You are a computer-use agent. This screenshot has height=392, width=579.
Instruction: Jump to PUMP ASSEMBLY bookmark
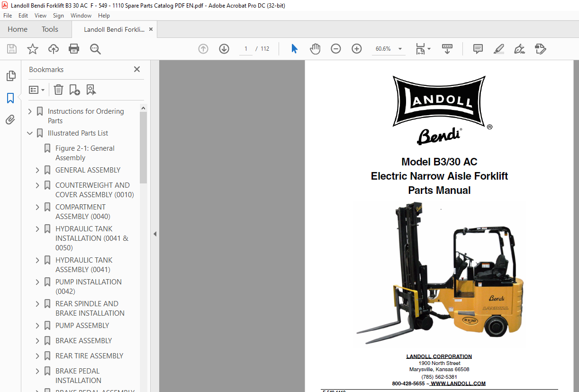[x=82, y=326]
